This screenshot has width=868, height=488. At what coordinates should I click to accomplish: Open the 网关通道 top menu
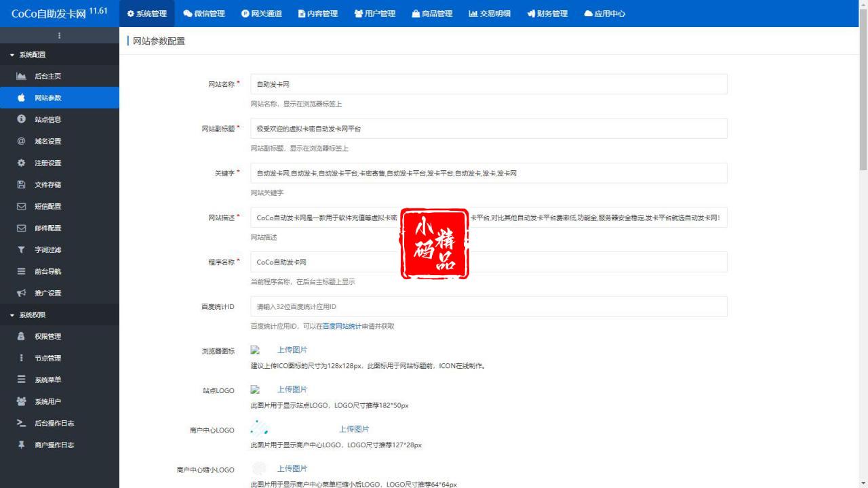pyautogui.click(x=262, y=14)
